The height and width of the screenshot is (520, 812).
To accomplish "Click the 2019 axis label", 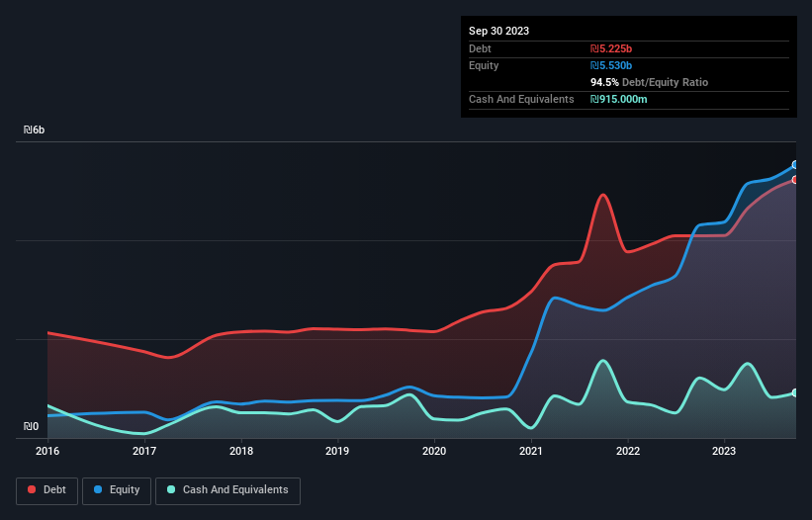I will tap(337, 451).
